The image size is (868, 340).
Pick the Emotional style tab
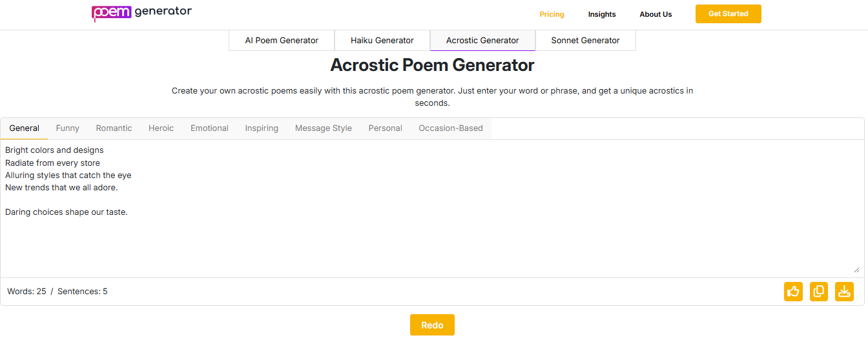click(209, 128)
